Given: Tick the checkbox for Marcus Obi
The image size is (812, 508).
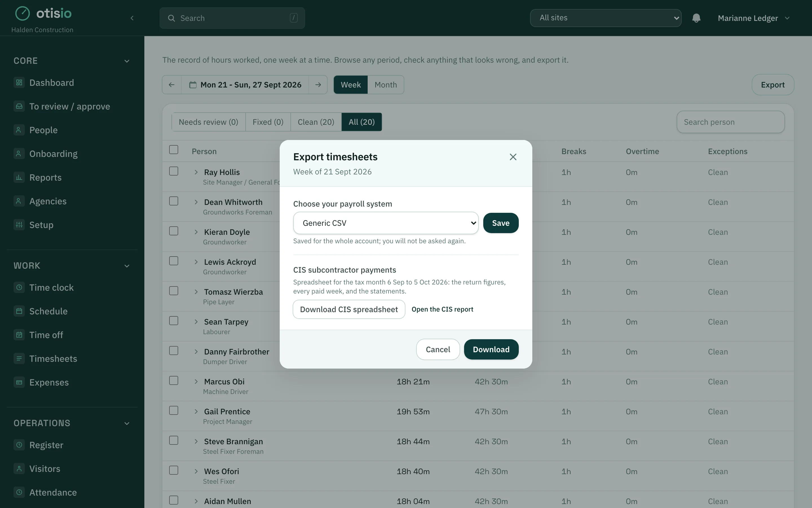Looking at the screenshot, I should point(173,381).
